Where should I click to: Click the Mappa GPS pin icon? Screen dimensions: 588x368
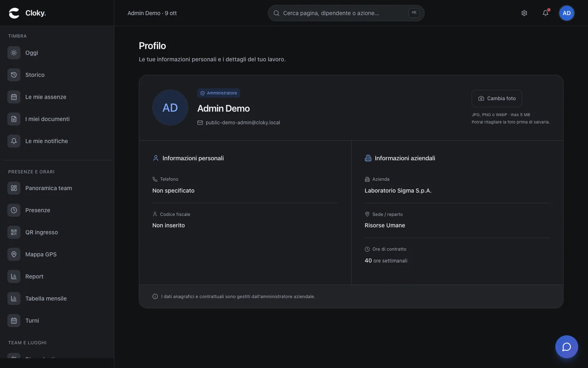coord(14,254)
